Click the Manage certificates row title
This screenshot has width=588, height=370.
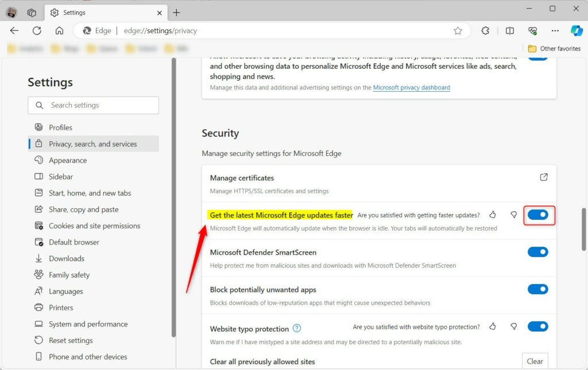(x=242, y=178)
